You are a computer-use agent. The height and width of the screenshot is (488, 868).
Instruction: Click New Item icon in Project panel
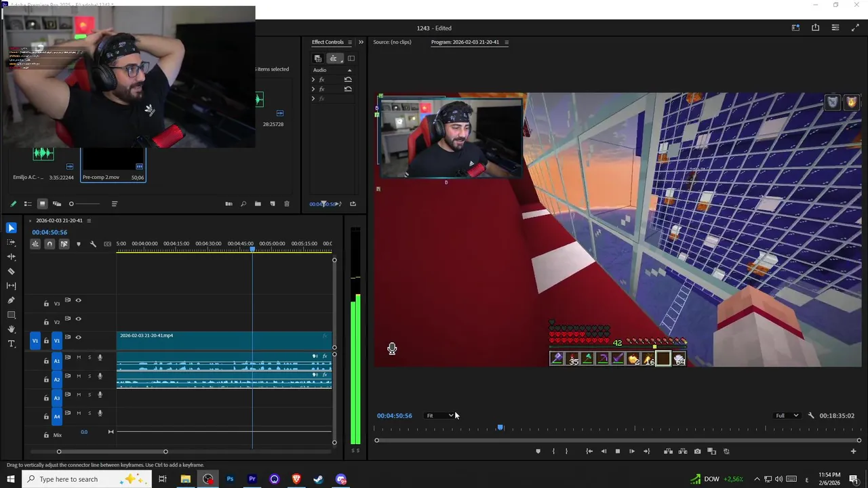point(273,204)
